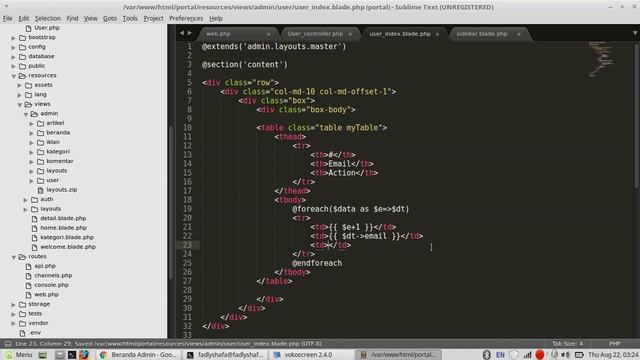Collapse the admin folder
The image size is (640, 360).
pos(26,113)
